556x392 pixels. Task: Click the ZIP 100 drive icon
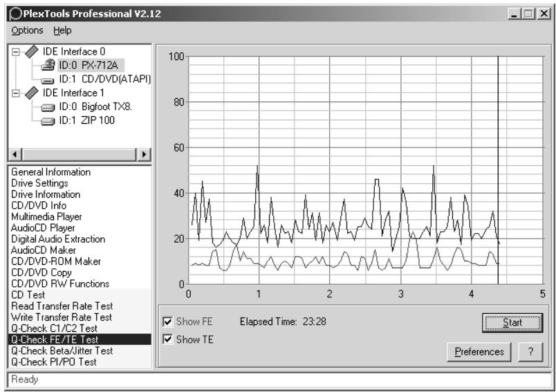coord(48,121)
